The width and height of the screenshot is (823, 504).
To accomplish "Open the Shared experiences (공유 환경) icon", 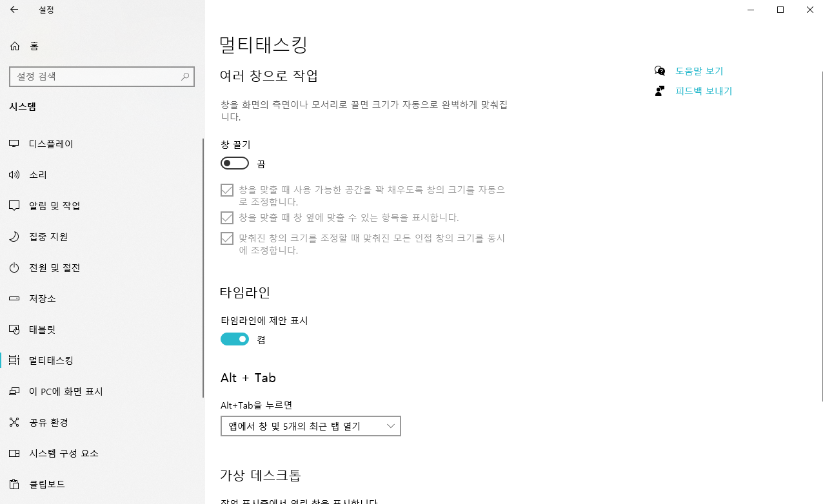I will [14, 422].
